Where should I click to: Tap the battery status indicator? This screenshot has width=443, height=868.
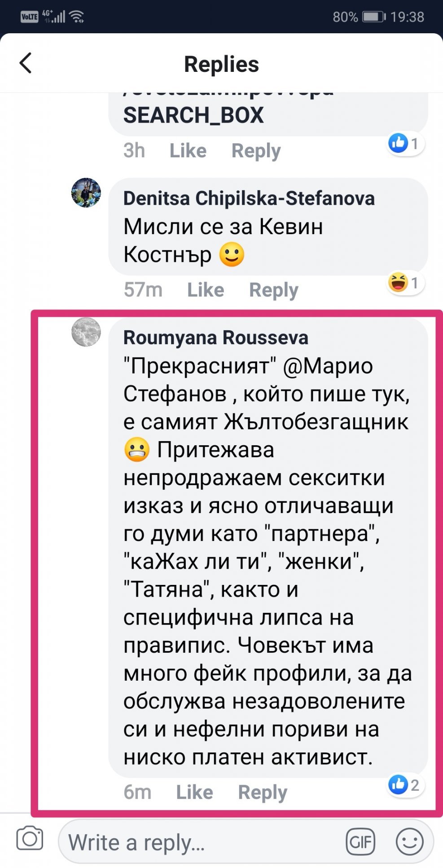point(373,17)
